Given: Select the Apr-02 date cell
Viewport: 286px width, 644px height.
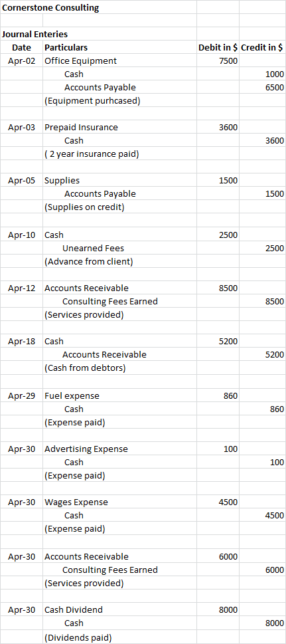Looking at the screenshot, I should 22,60.
